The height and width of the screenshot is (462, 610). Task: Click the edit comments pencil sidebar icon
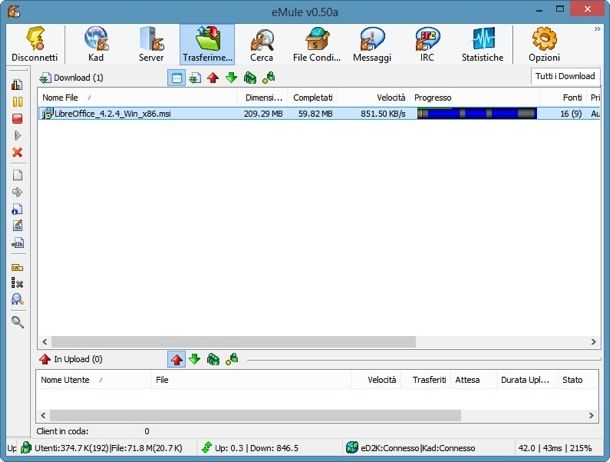point(17,226)
